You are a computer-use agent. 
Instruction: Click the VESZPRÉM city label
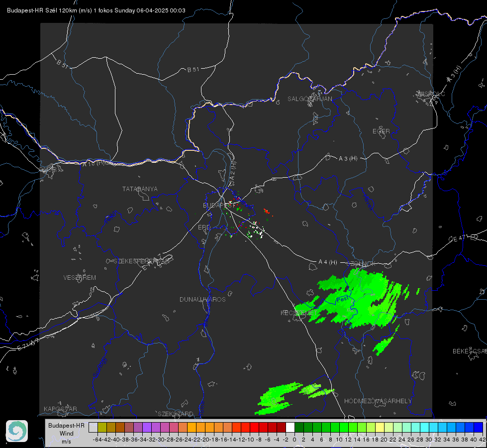coord(80,278)
